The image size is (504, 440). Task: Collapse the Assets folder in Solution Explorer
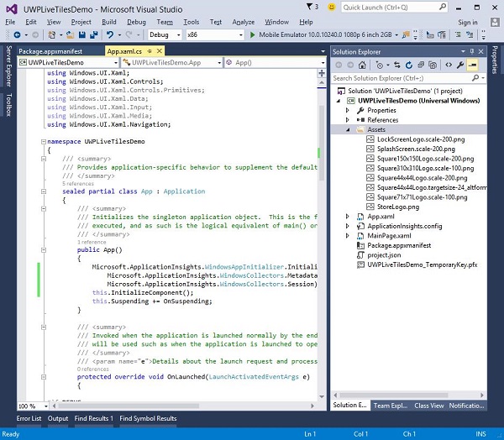tap(349, 130)
